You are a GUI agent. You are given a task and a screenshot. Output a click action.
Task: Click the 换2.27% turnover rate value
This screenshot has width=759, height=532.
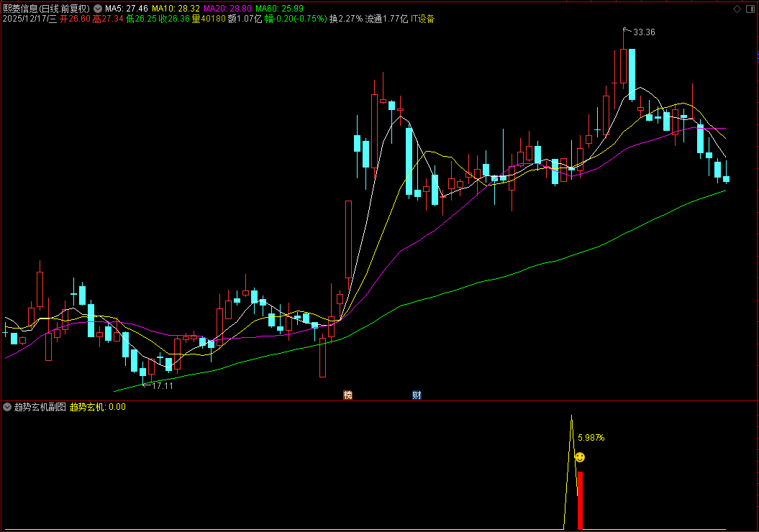pos(346,19)
